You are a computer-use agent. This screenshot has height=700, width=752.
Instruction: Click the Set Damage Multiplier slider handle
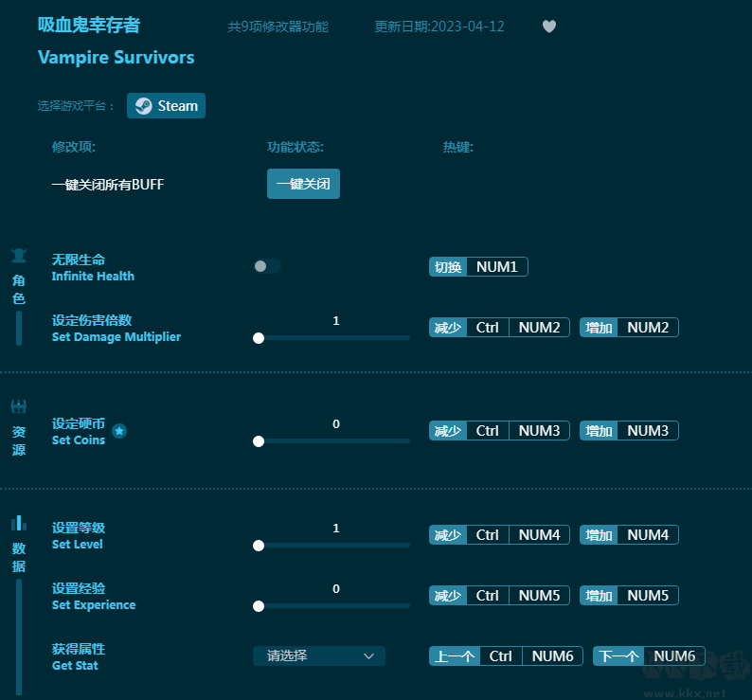(259, 338)
